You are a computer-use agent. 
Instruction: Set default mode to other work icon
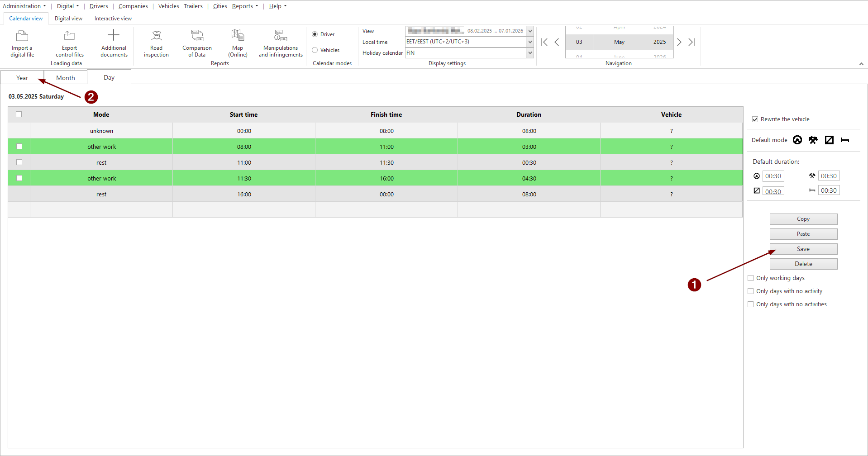[x=813, y=140]
